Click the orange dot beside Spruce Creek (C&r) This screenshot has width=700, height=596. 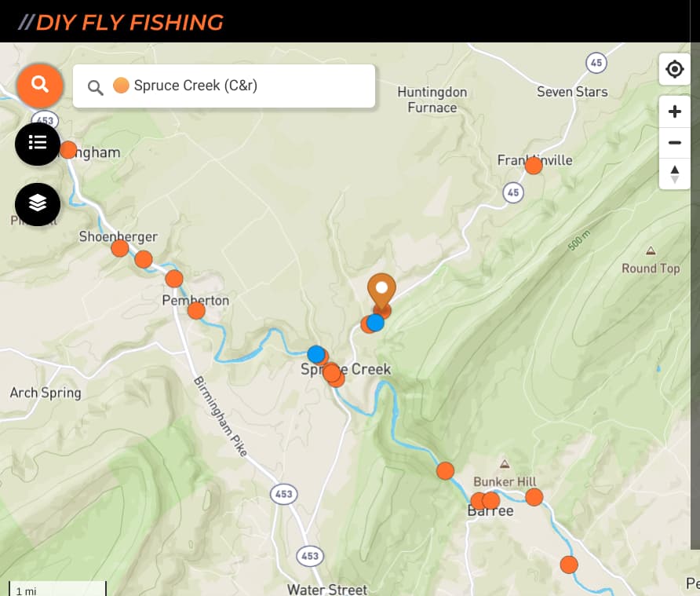point(122,85)
